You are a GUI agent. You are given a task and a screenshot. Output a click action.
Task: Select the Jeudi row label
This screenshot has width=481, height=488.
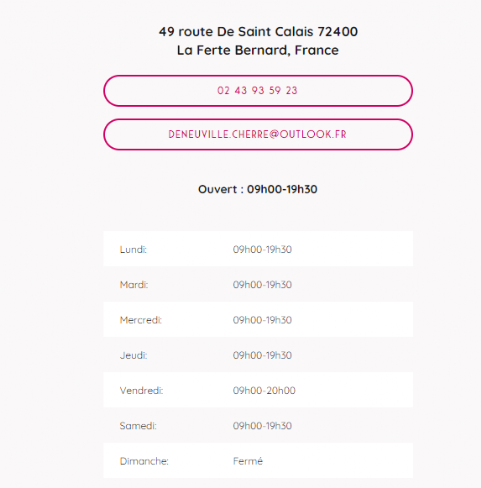pos(133,355)
